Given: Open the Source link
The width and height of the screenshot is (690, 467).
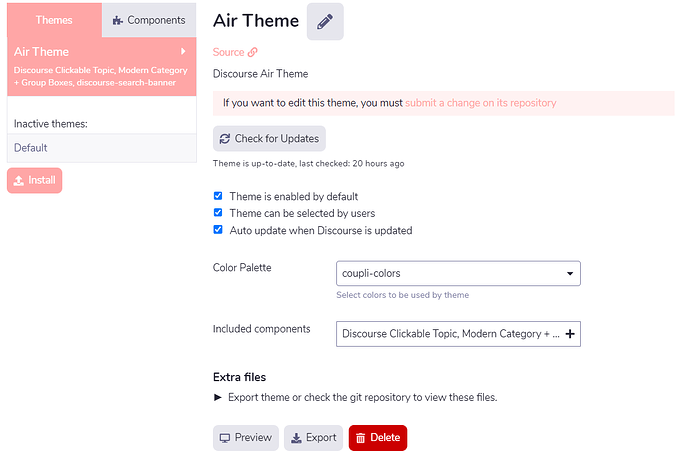Looking at the screenshot, I should click(x=229, y=52).
